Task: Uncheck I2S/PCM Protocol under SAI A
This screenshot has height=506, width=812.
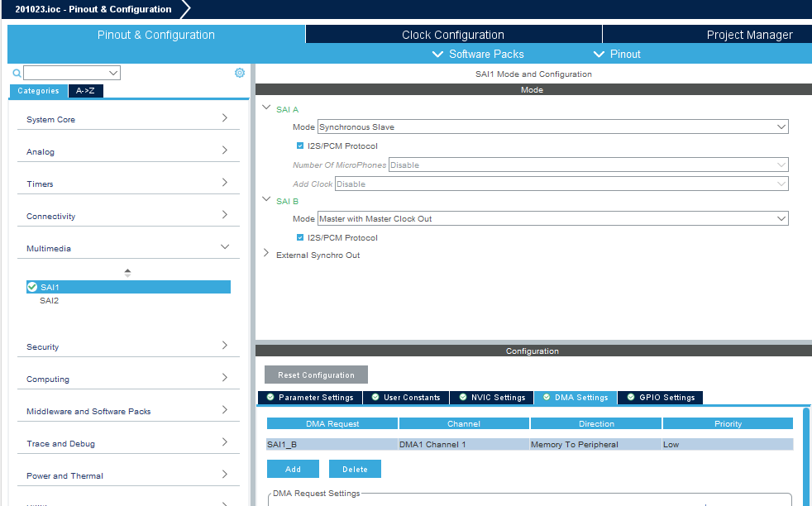Action: 300,146
